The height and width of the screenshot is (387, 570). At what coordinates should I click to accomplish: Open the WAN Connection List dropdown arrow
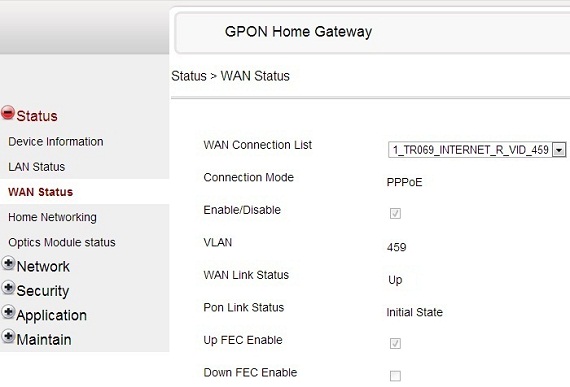click(559, 150)
